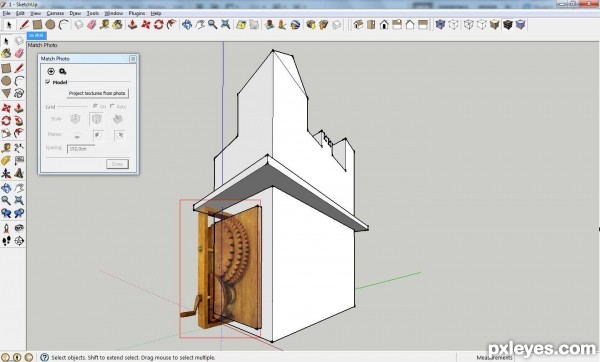Screen dimensions: 600x362
Task: Select the Scale tool
Action: pos(6,134)
